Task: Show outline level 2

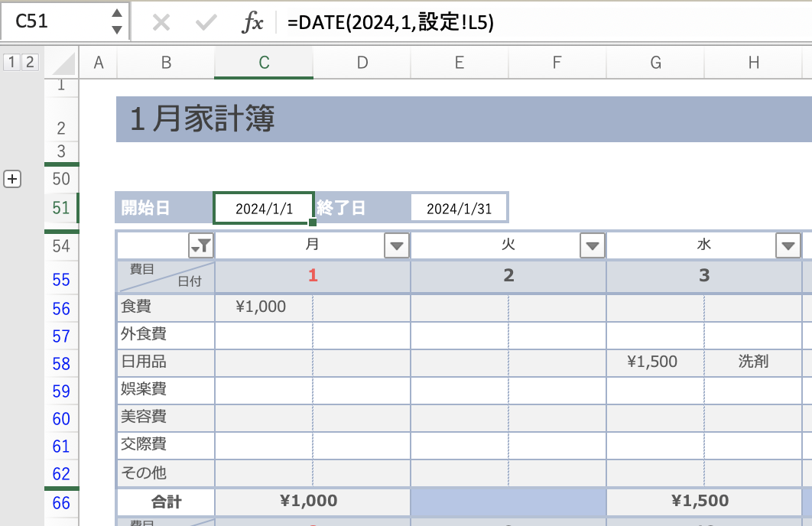Action: tap(29, 63)
